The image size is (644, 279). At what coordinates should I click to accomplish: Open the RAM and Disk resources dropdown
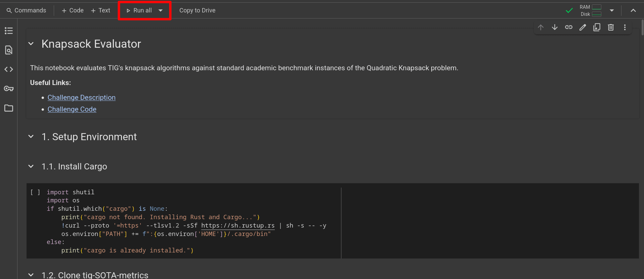[x=612, y=10]
